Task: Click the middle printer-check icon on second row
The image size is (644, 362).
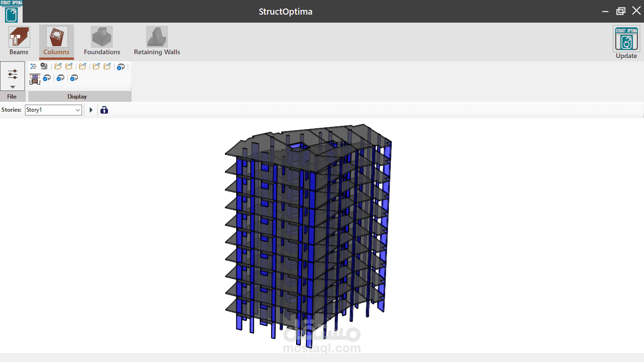Action: [60, 78]
